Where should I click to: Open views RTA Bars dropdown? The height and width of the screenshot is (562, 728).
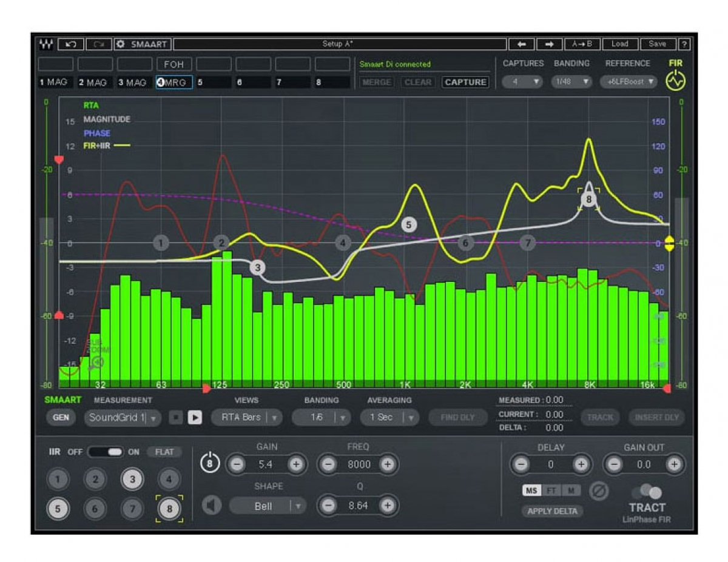[247, 417]
